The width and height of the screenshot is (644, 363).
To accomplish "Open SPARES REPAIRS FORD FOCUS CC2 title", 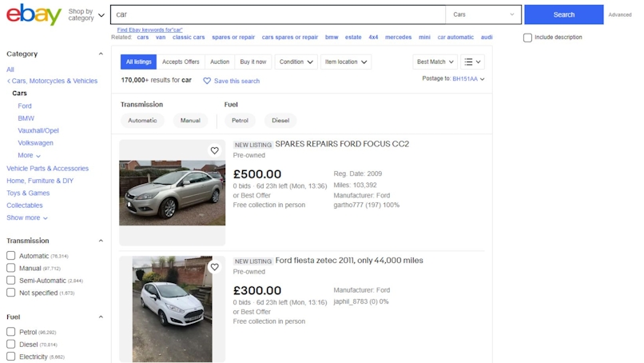I will 342,144.
